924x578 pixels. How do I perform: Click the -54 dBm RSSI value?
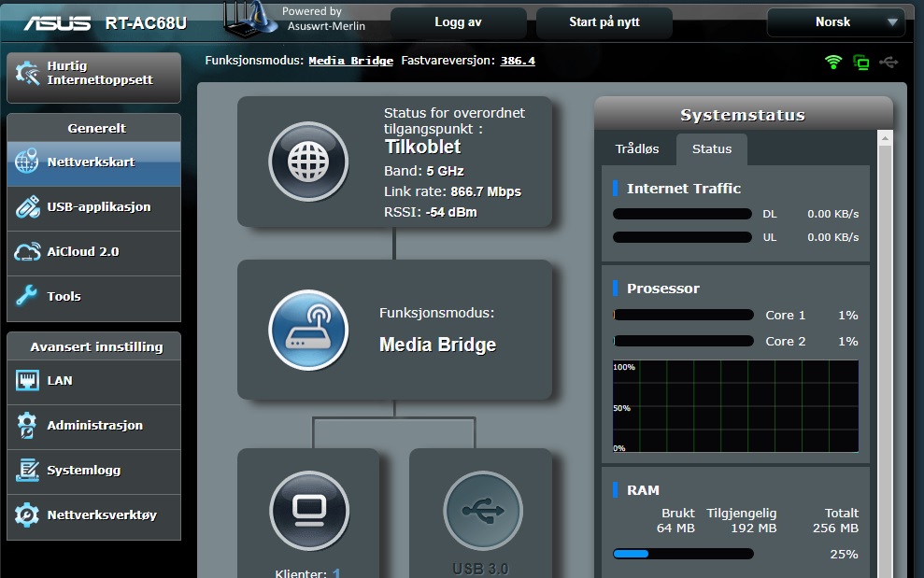451,212
